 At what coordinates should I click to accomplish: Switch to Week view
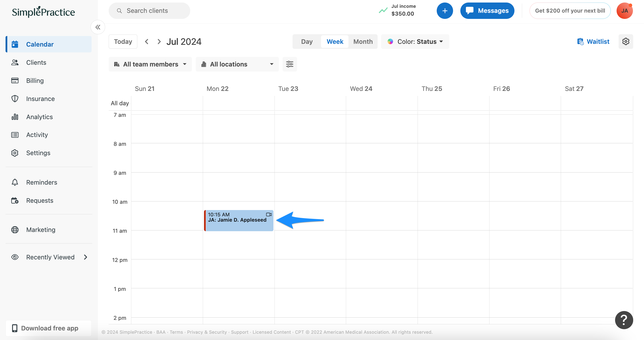point(335,42)
